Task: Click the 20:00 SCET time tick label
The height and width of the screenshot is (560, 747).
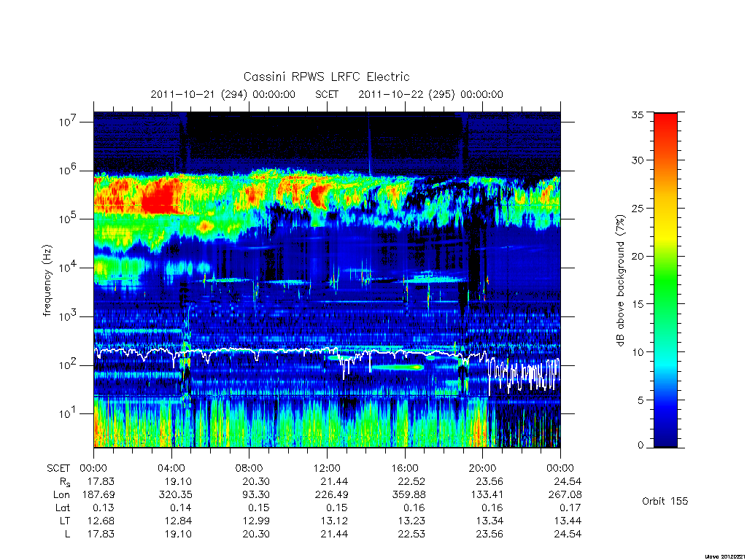Action: (483, 468)
